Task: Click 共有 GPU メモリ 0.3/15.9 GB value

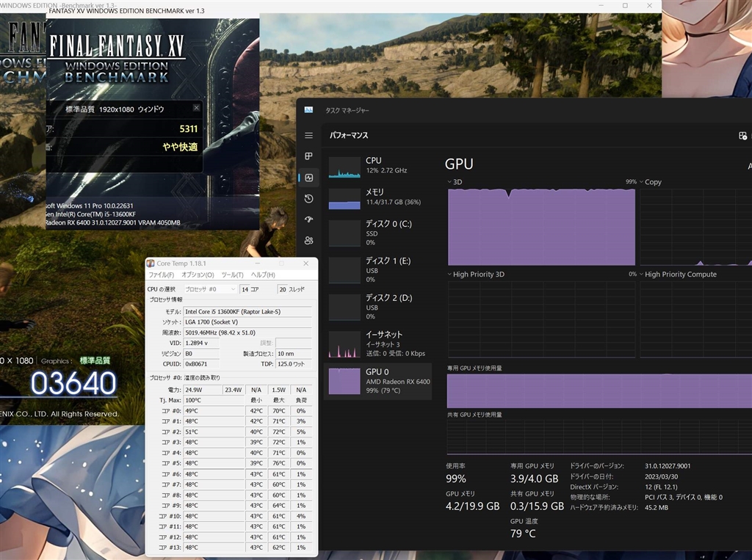Action: 537,506
